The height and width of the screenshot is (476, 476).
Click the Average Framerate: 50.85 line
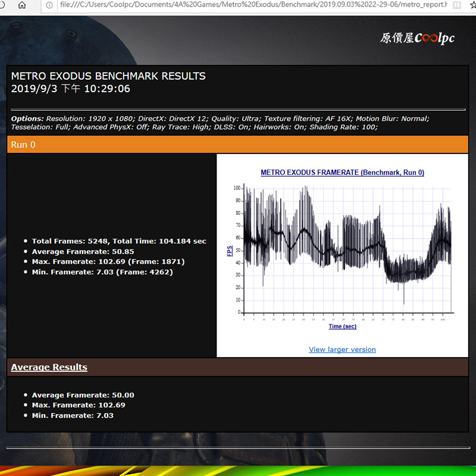[83, 252]
